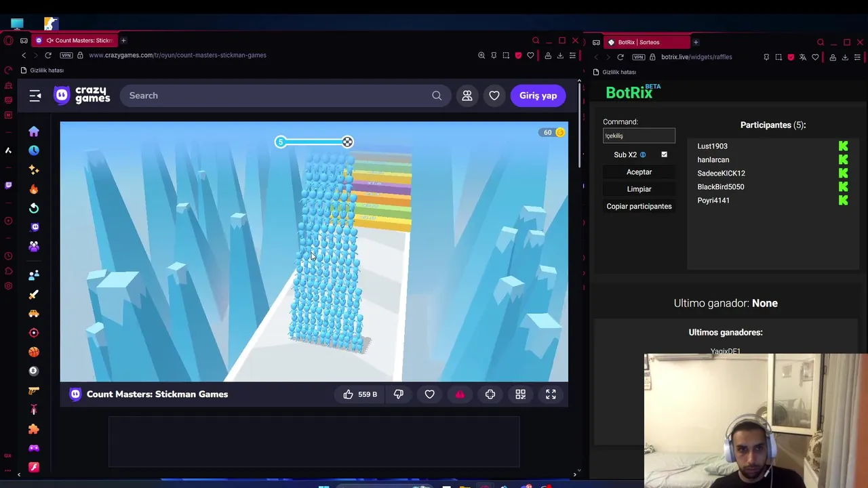Enter game fullscreen mode

pyautogui.click(x=551, y=394)
